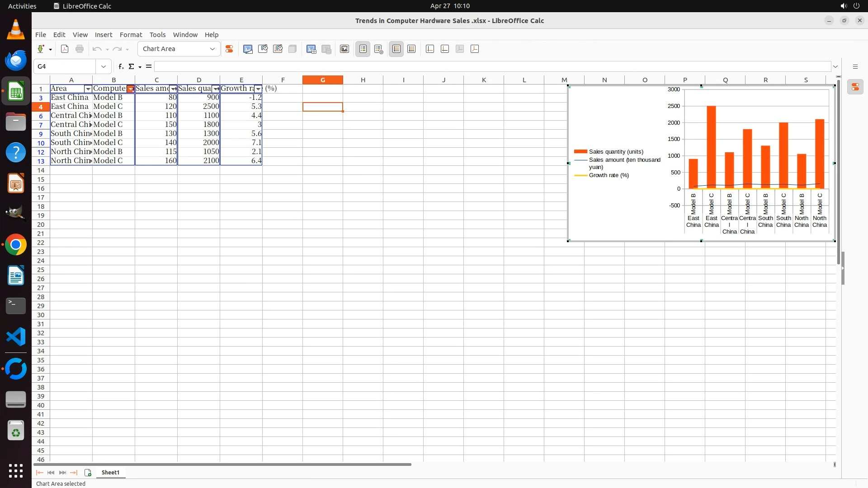Expand the Chart Area element dropdown
The height and width of the screenshot is (488, 868).
[212, 49]
